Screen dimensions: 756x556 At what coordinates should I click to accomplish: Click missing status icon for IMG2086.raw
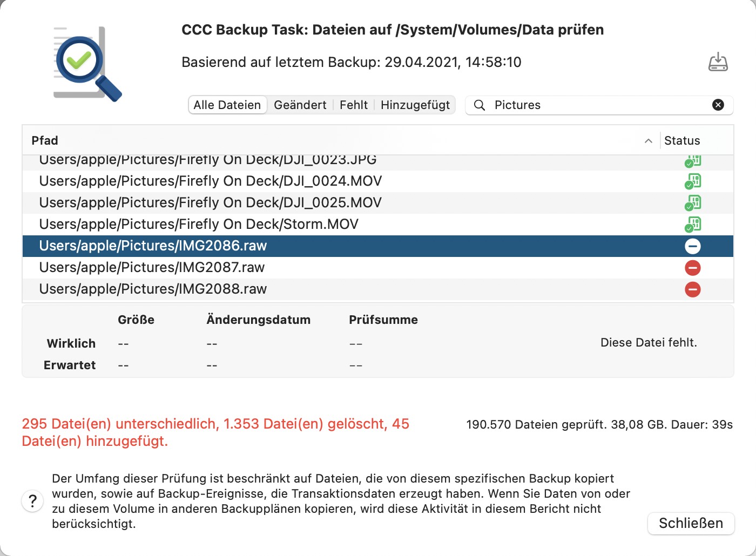[693, 246]
